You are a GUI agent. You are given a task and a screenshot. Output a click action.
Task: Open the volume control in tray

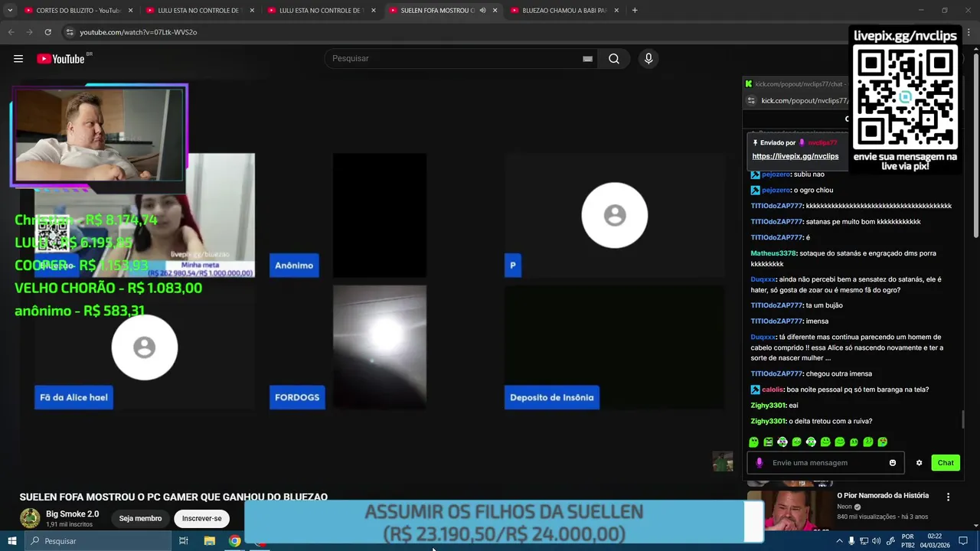coord(876,541)
